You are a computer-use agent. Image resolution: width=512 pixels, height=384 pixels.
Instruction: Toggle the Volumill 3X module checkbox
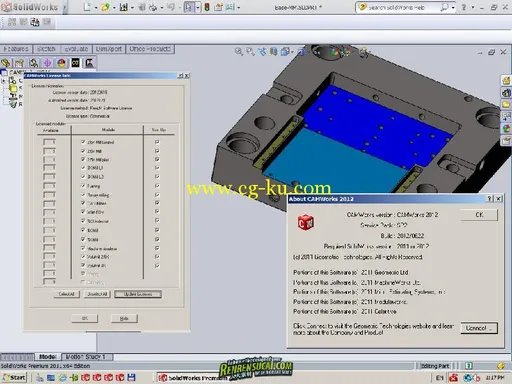(83, 265)
